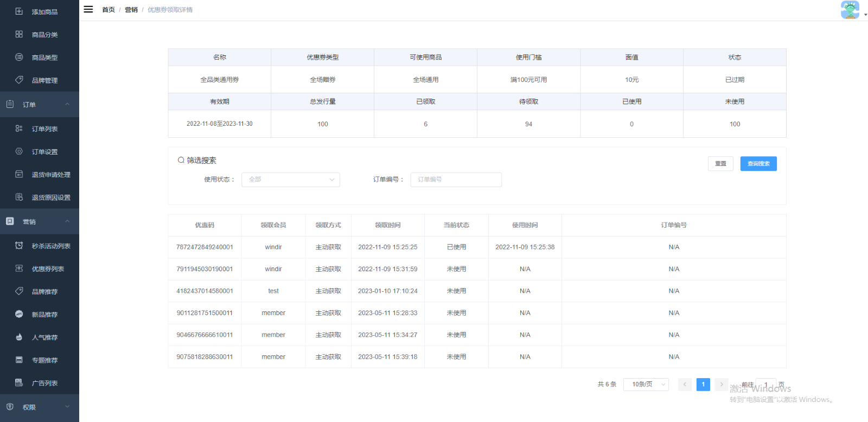Click the 订单列表 list icon
Image resolution: width=868 pixels, height=422 pixels.
[x=19, y=129]
